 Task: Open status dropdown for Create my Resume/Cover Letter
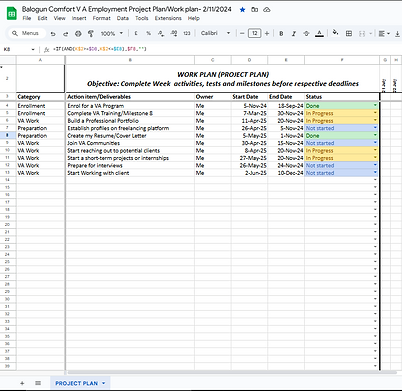point(375,135)
